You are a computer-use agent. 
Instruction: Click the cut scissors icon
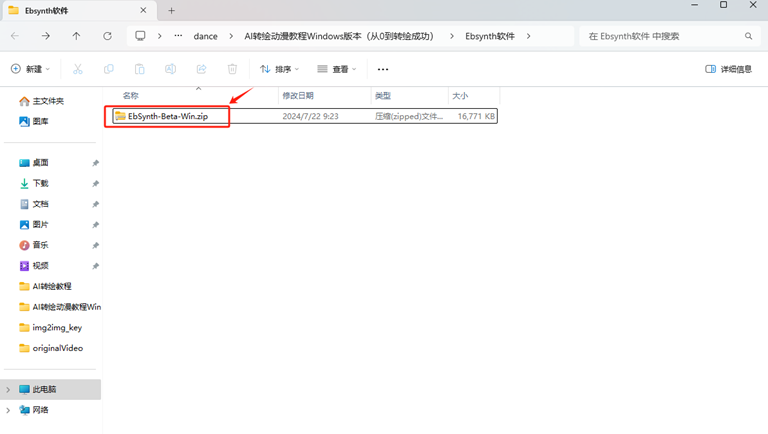pos(78,69)
